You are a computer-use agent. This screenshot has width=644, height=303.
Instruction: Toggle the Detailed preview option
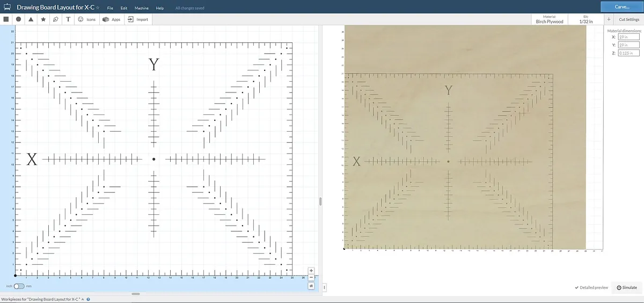(x=591, y=287)
